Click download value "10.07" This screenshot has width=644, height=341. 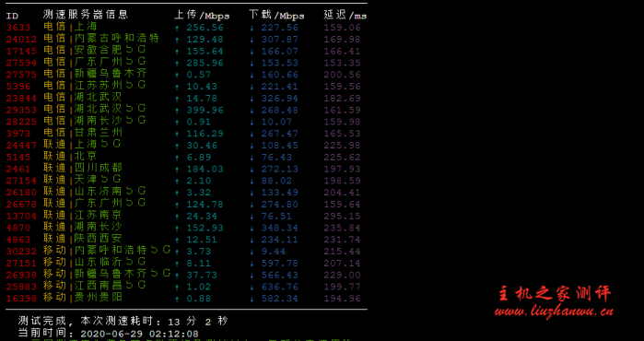(276, 122)
